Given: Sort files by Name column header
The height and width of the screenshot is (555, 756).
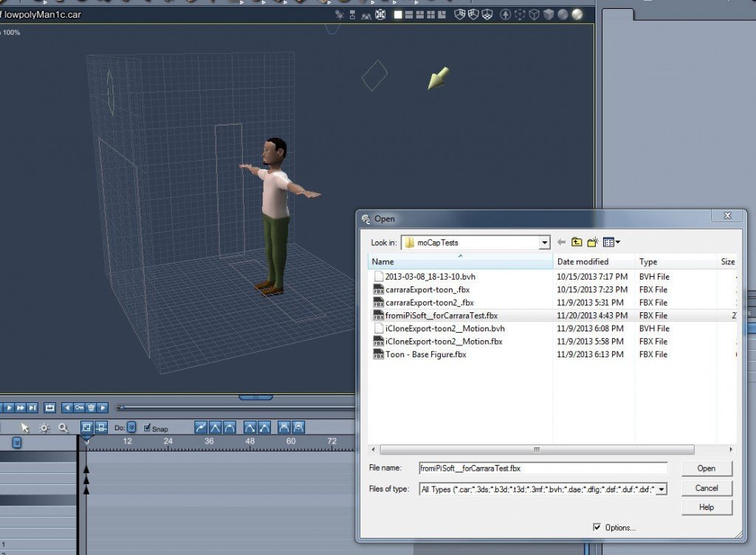Looking at the screenshot, I should pyautogui.click(x=460, y=261).
